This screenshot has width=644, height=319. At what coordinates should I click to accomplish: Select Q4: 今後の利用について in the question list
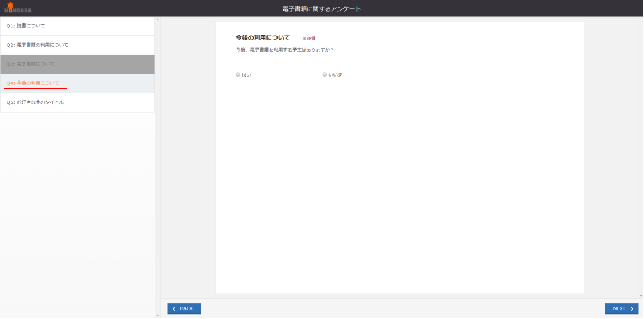pyautogui.click(x=77, y=83)
